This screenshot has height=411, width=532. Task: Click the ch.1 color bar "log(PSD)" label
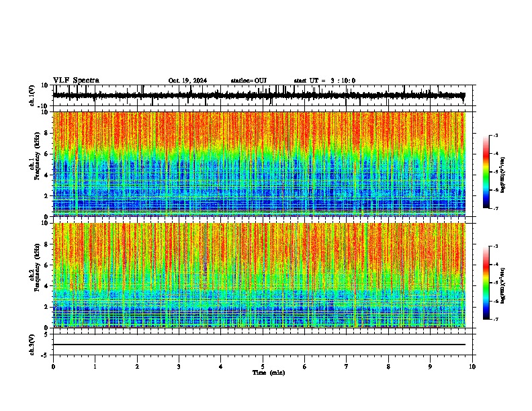tap(503, 175)
